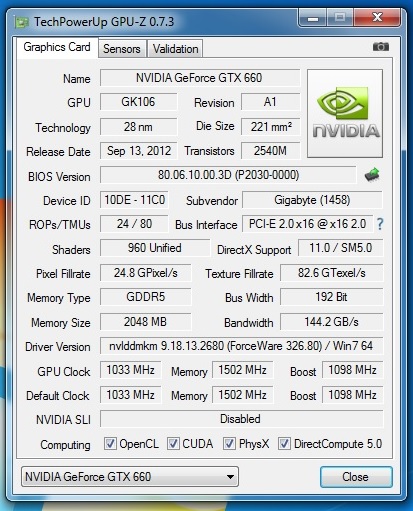Click the "DirectX Support" label
The height and width of the screenshot is (511, 413).
(254, 250)
